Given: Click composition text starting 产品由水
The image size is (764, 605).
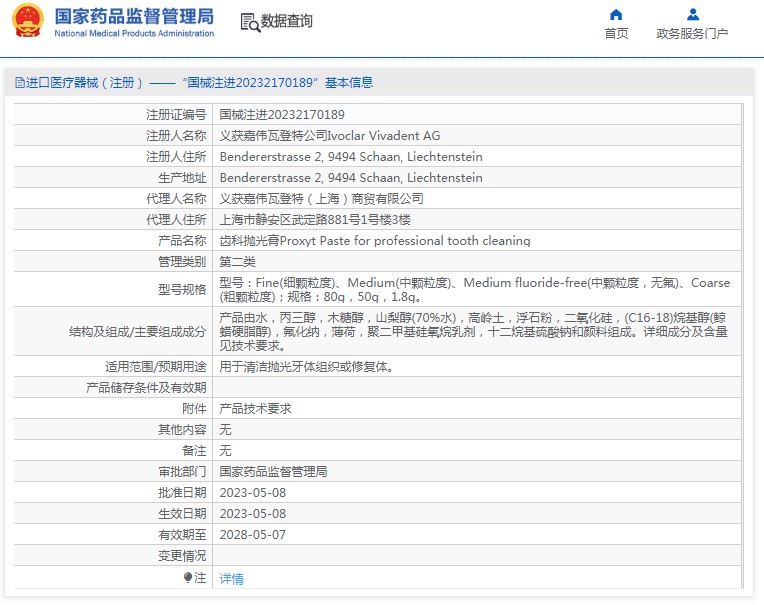Looking at the screenshot, I should click(x=473, y=331).
